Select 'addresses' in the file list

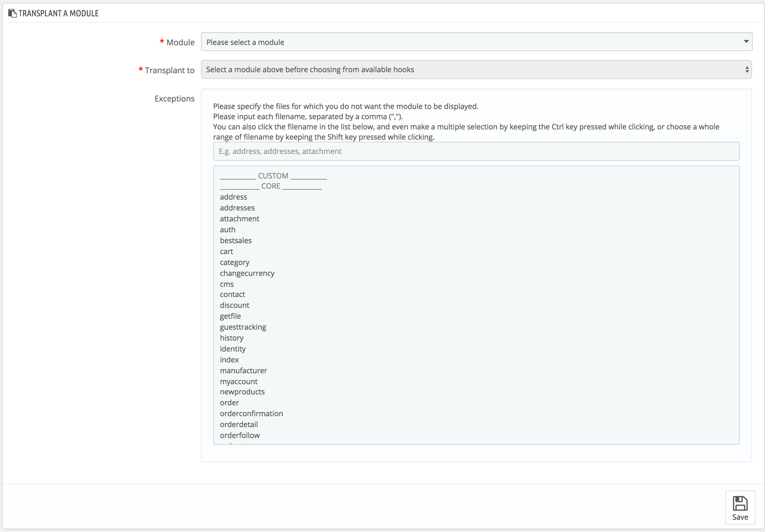237,208
